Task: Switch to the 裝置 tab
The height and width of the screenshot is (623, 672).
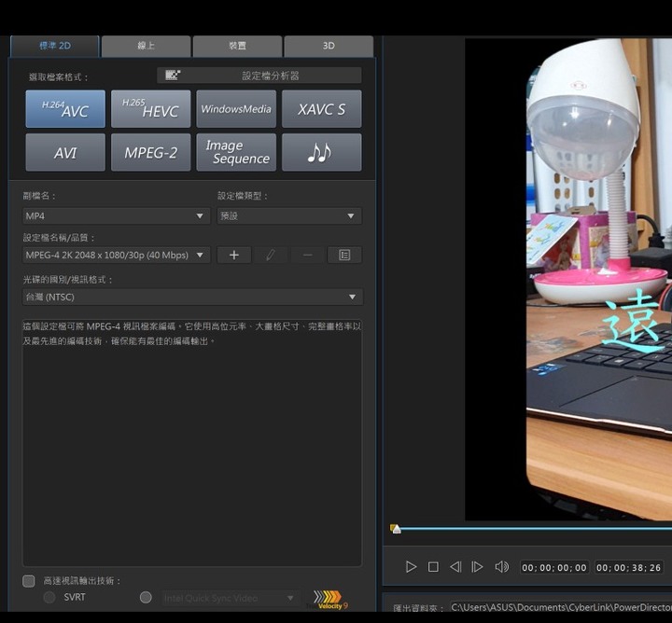Action: [237, 46]
